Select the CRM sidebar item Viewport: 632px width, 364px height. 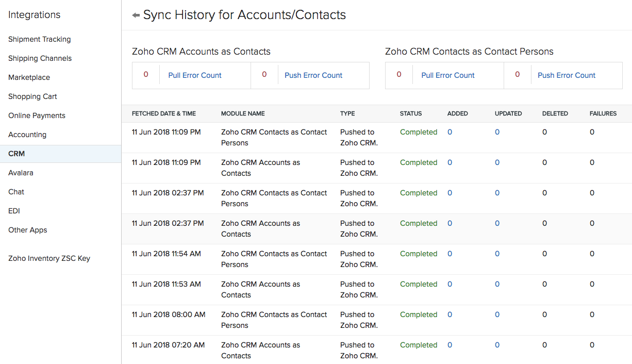[16, 154]
